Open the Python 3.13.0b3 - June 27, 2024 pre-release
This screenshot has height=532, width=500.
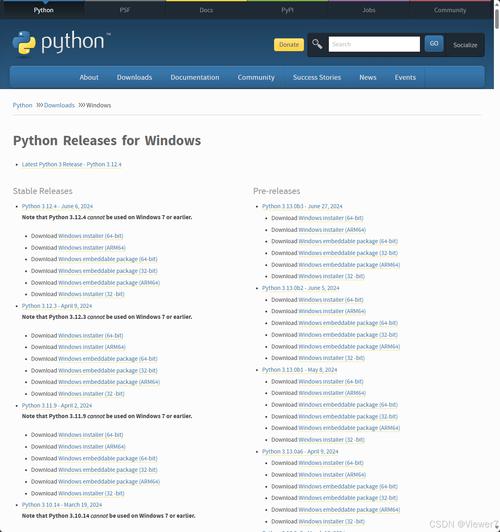pos(302,206)
